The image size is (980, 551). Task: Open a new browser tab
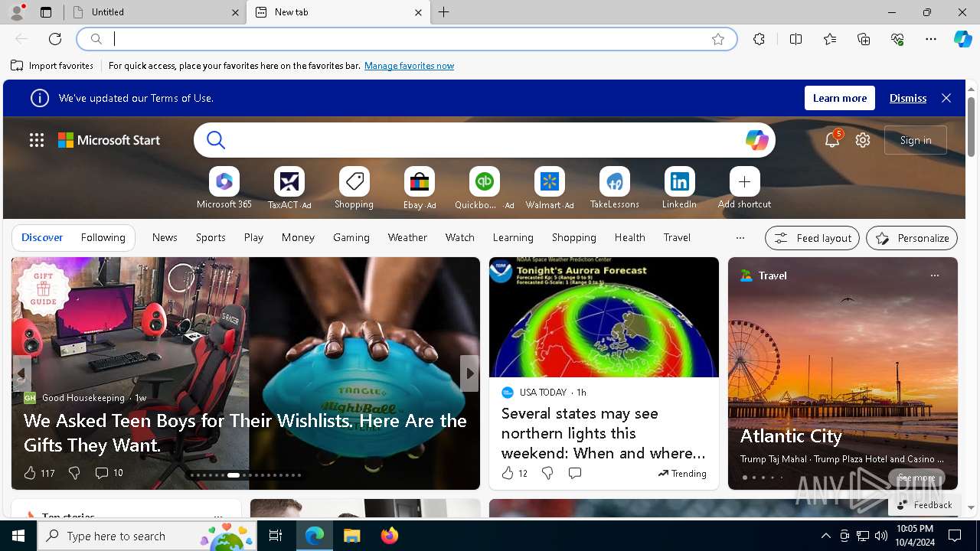coord(444,12)
